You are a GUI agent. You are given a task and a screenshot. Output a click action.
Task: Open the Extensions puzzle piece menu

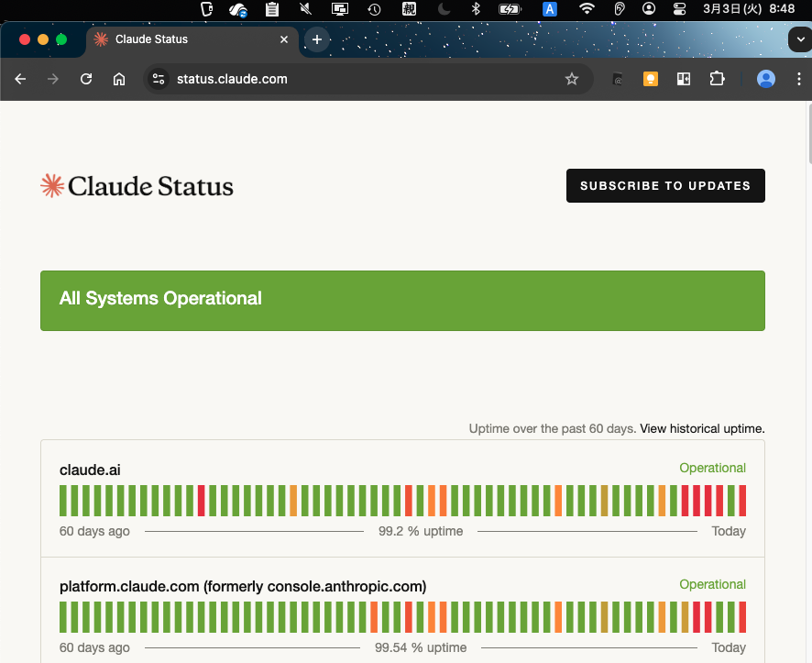coord(717,79)
